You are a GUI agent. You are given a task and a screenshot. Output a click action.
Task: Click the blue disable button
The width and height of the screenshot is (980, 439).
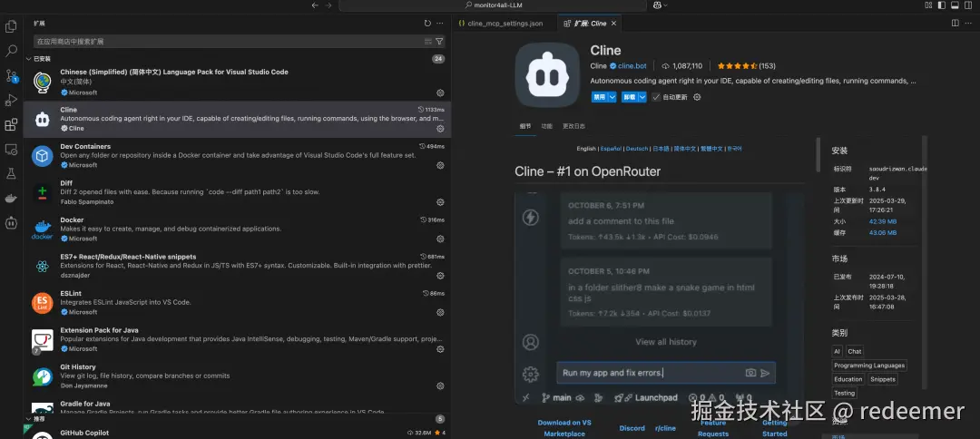[600, 97]
